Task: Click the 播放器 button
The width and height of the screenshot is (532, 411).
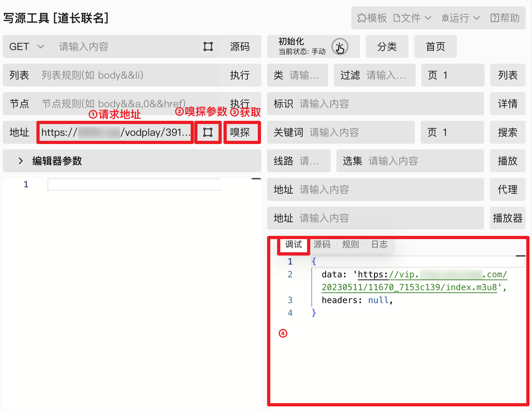Action: (508, 218)
